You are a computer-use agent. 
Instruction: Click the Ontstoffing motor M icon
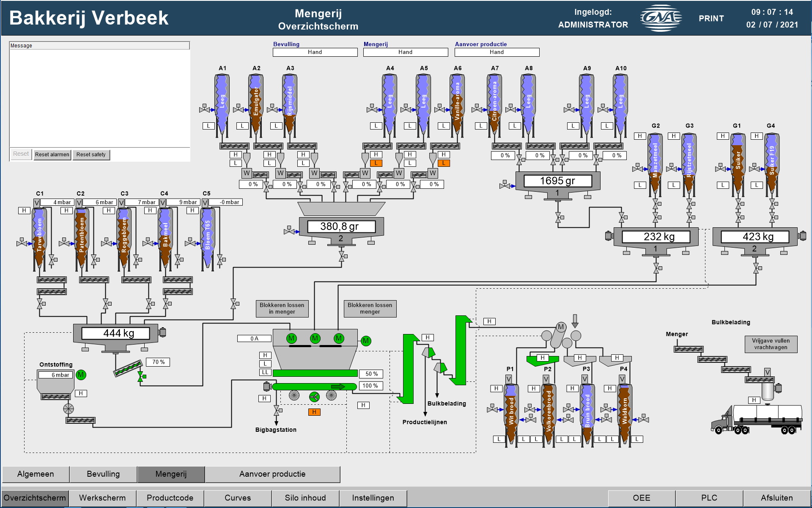[81, 375]
